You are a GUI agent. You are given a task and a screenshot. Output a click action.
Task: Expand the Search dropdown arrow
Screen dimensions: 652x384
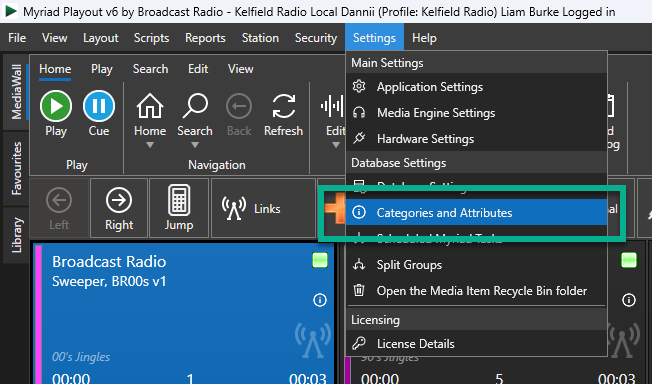click(x=195, y=145)
